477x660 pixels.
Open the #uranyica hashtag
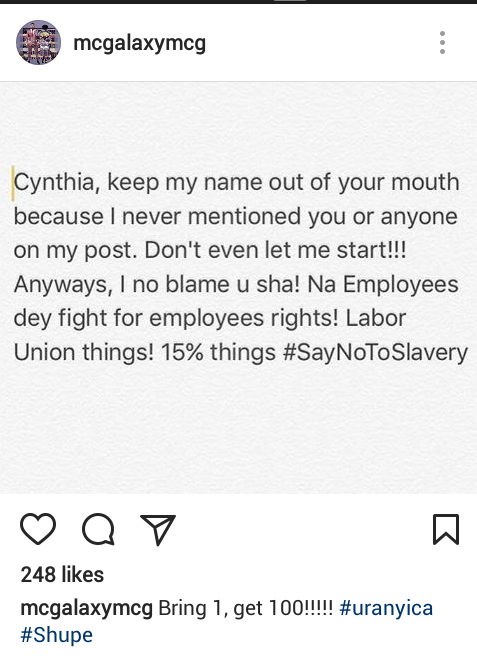point(386,608)
